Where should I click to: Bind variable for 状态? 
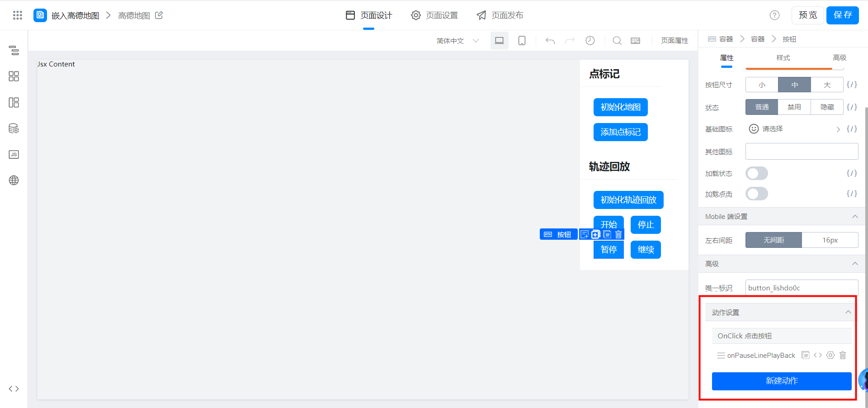(x=852, y=107)
